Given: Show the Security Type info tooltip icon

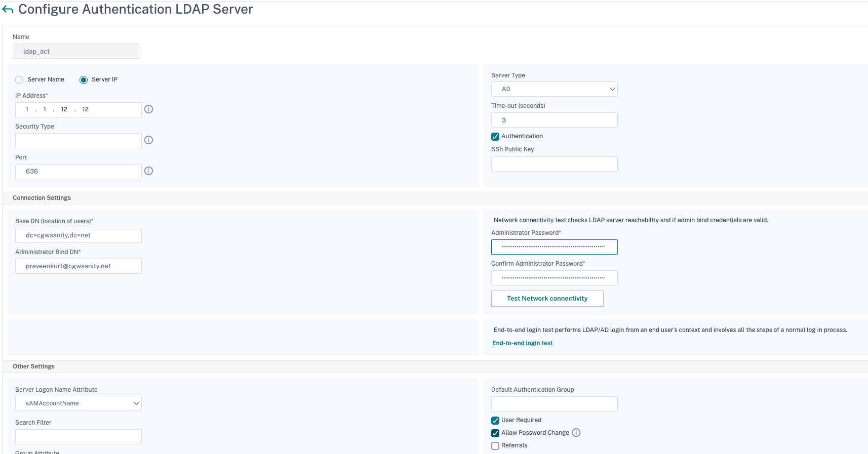Looking at the screenshot, I should pos(148,140).
